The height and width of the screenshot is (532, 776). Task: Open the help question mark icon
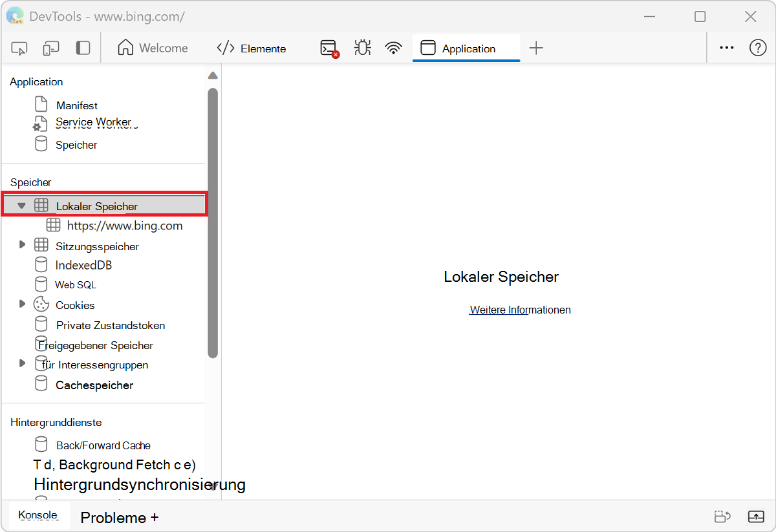point(758,48)
